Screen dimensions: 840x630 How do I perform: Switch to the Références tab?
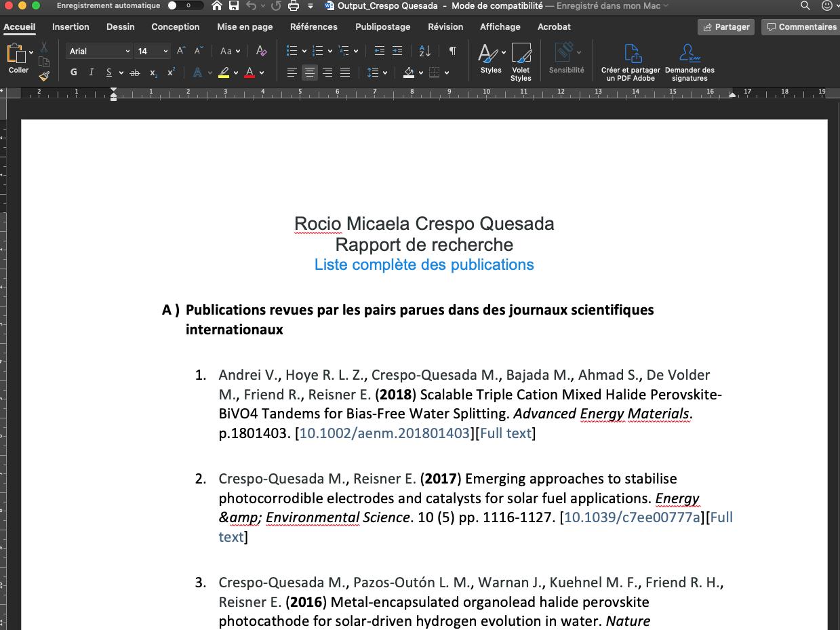pos(313,26)
